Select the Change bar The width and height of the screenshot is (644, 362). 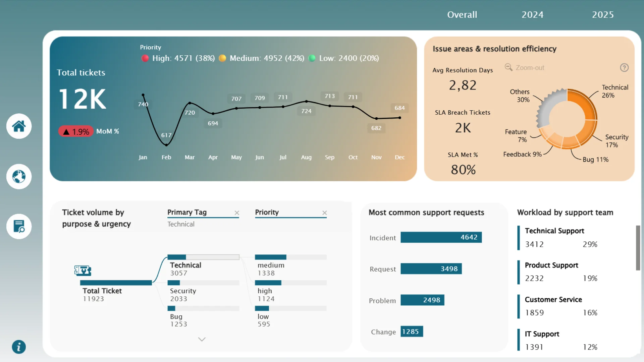point(412,331)
